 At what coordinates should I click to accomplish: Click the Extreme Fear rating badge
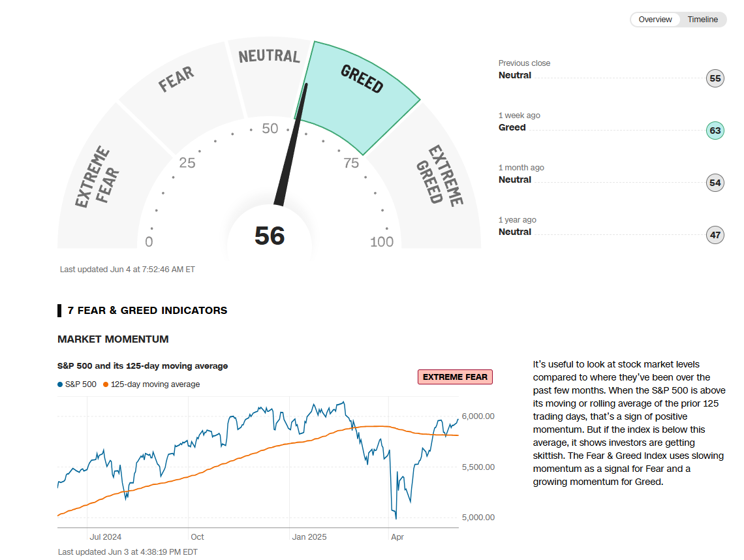(x=455, y=377)
